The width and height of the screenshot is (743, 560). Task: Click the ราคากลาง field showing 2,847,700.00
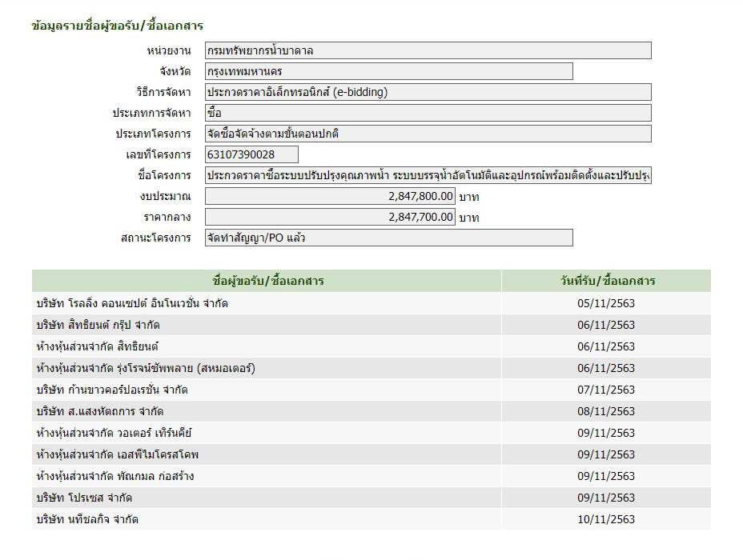330,217
